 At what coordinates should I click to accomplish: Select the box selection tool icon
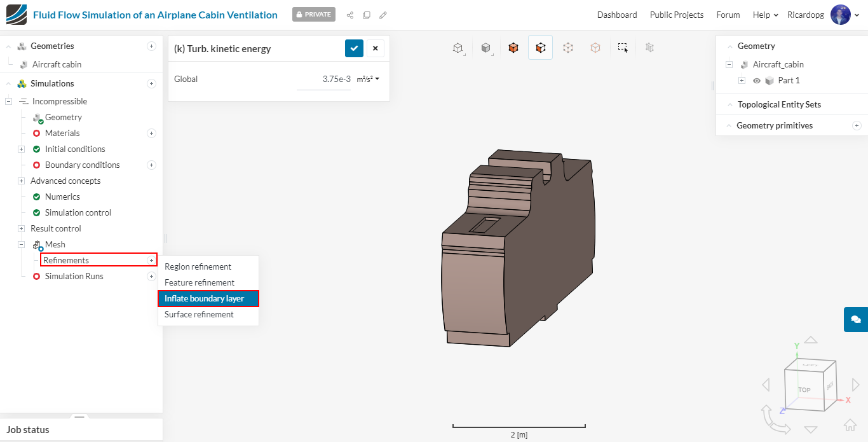[623, 48]
